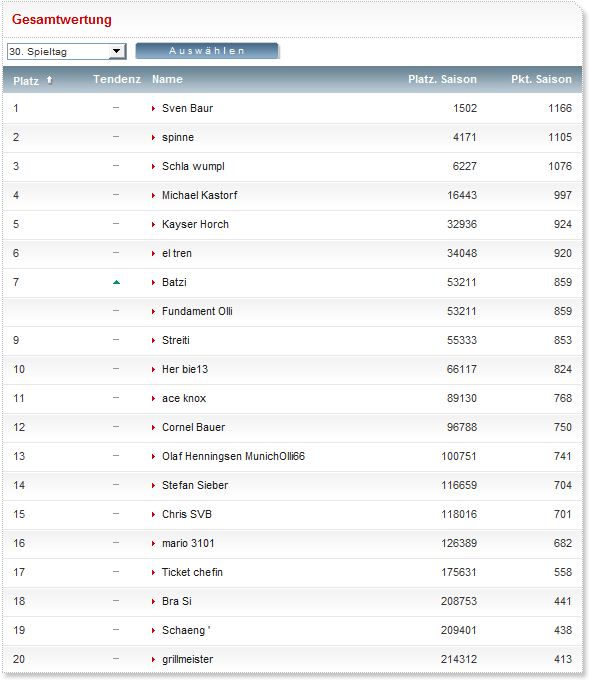Open the Cornel Bauer link
Screen dimensions: 589x696
[194, 427]
